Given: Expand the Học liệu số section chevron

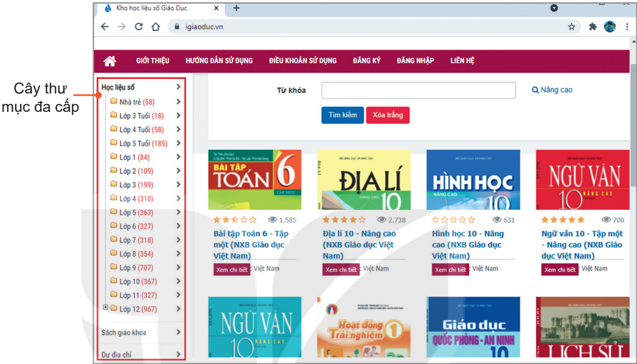Looking at the screenshot, I should (x=178, y=87).
